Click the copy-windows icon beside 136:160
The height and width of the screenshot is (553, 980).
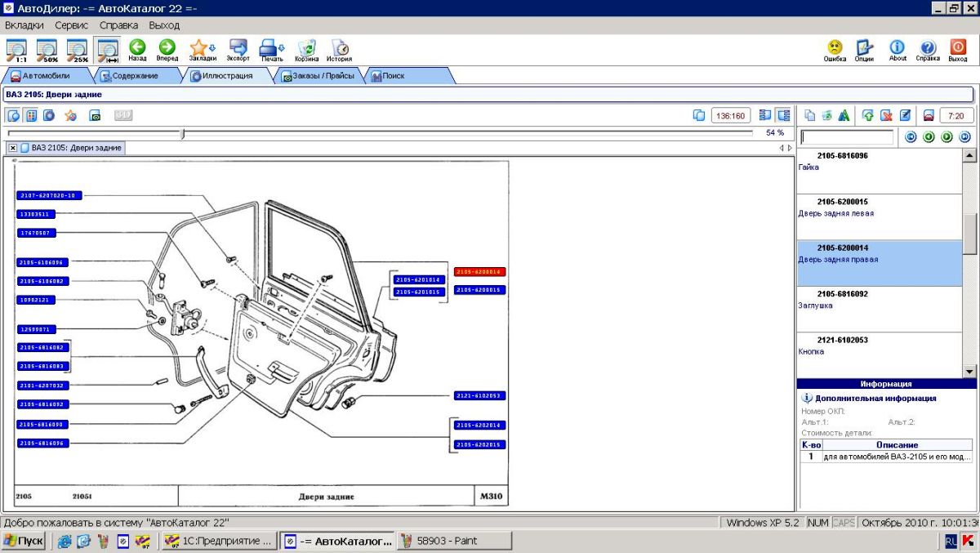point(698,115)
